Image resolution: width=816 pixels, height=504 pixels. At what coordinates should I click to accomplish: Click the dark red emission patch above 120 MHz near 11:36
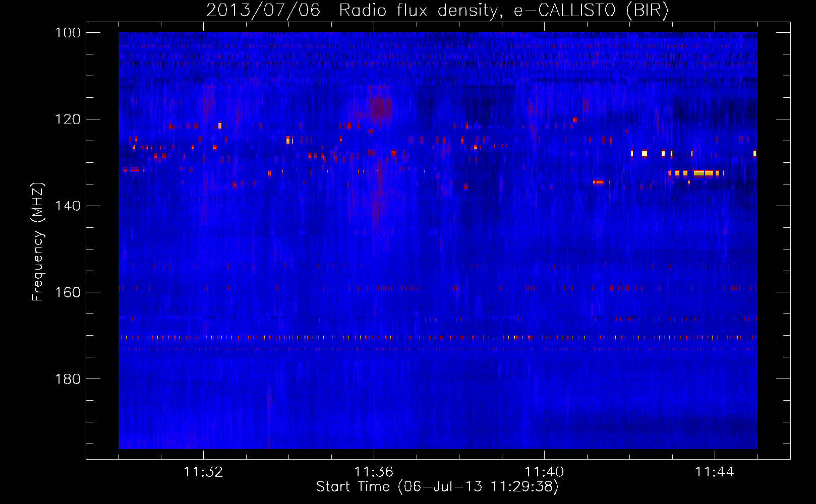click(x=380, y=107)
